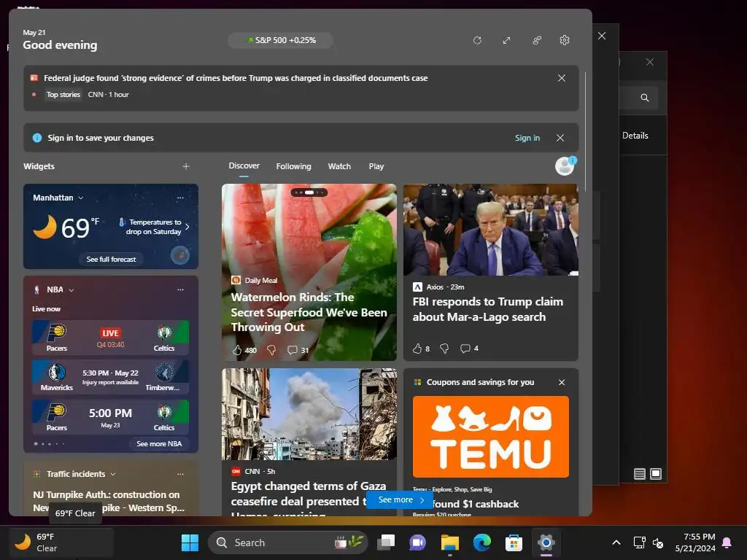
Task: Click the NBA widget page dots
Action: click(x=49, y=443)
